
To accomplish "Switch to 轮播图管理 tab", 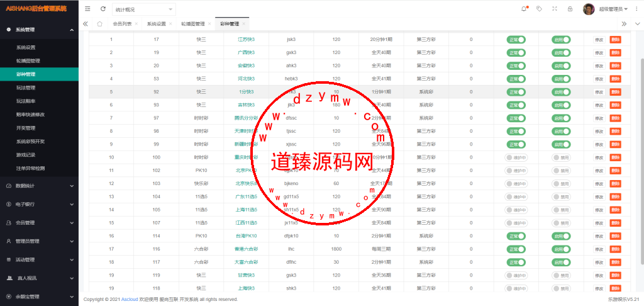I will pos(192,24).
